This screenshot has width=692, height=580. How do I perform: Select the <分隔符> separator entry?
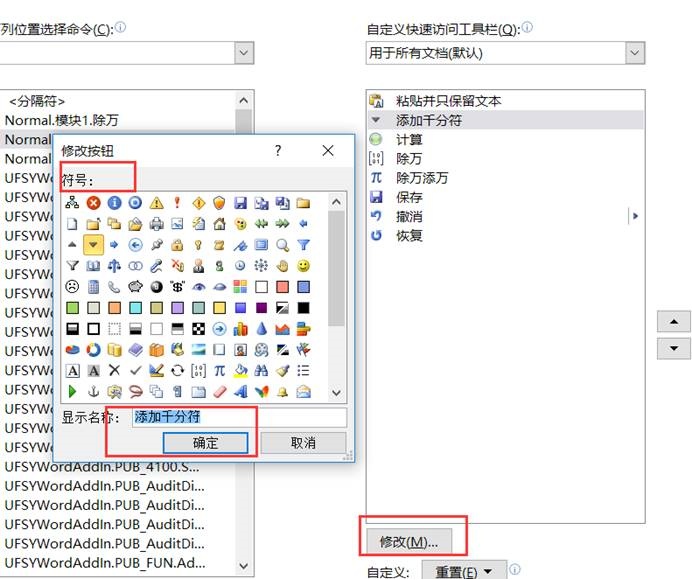tap(118, 101)
